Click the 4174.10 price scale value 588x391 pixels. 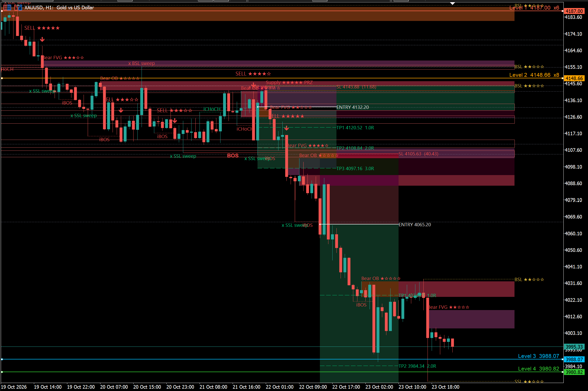coord(574,34)
